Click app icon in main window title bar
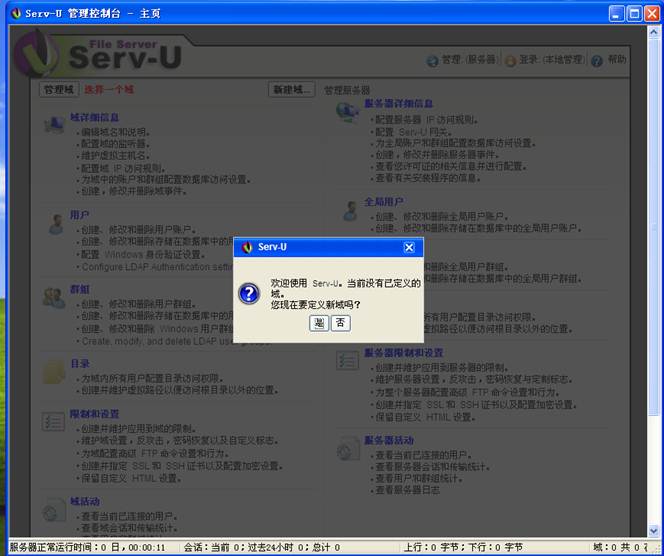This screenshot has height=556, width=664. pyautogui.click(x=16, y=13)
